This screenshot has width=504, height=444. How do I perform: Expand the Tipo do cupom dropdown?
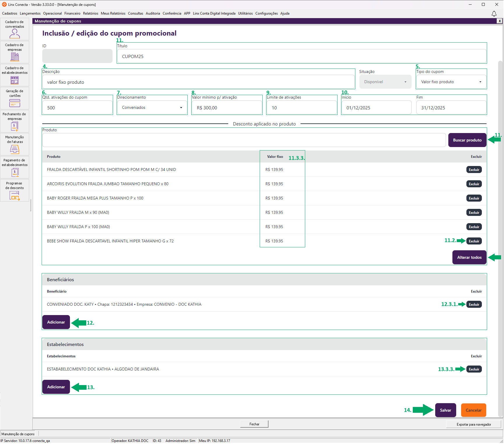click(451, 82)
